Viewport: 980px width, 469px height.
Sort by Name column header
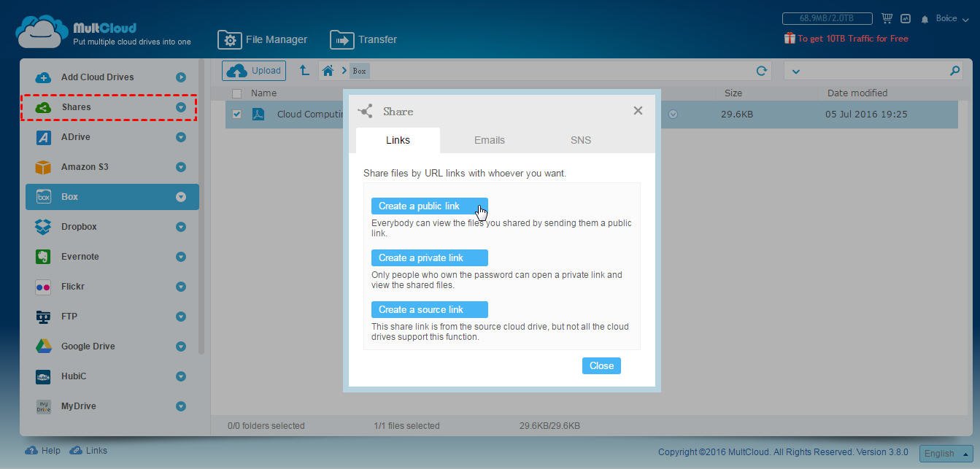(263, 93)
